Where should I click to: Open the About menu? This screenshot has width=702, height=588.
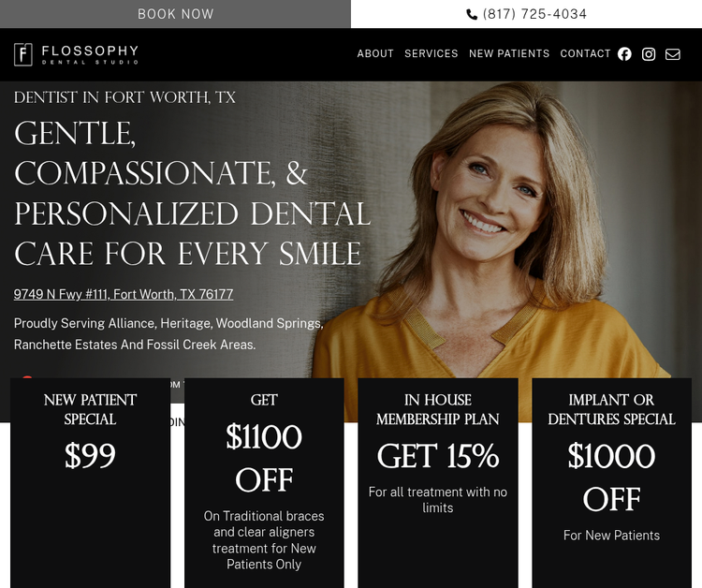pyautogui.click(x=375, y=53)
